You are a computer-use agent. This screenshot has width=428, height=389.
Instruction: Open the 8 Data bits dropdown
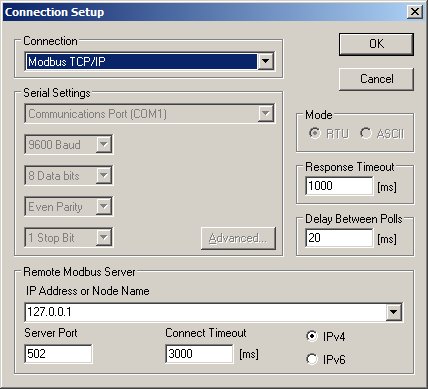pyautogui.click(x=69, y=175)
